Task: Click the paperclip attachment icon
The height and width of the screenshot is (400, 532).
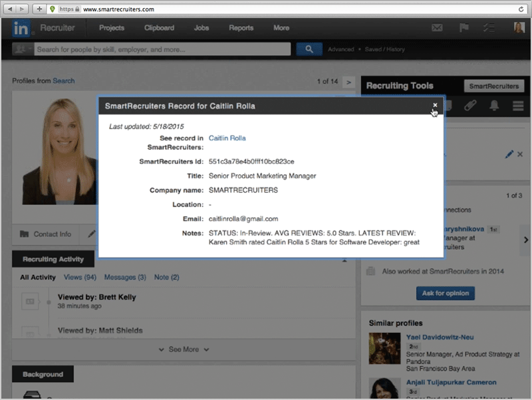Action: [470, 106]
